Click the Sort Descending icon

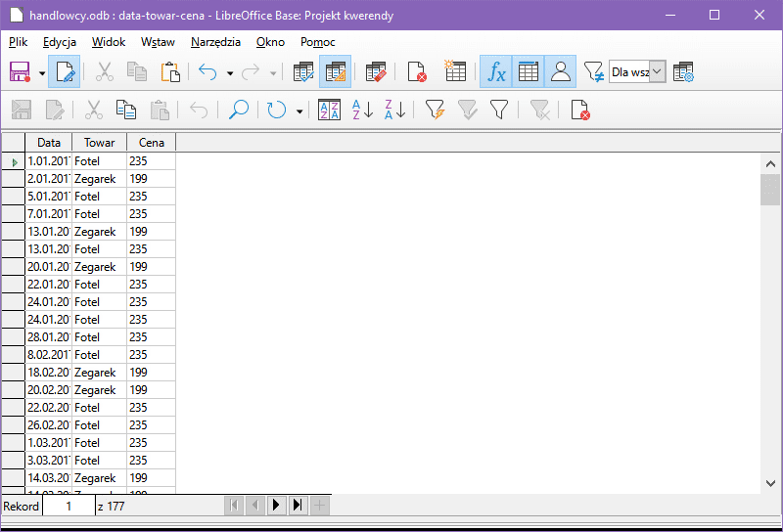pos(394,111)
